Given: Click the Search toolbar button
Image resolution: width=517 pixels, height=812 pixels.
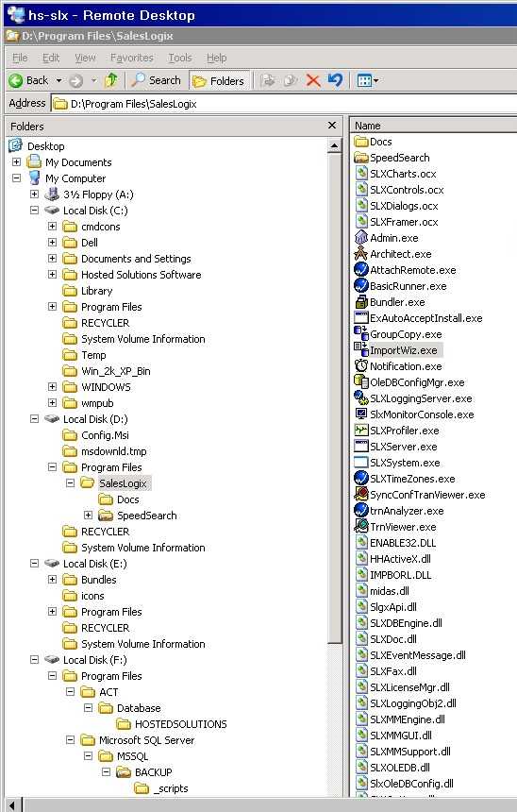Looking at the screenshot, I should click(157, 80).
